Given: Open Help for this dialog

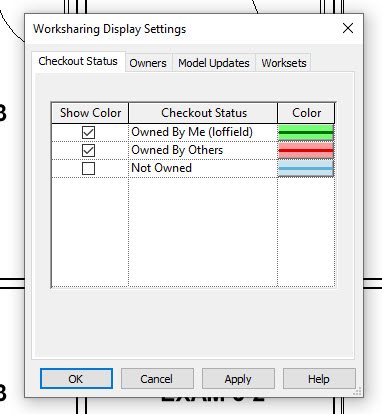Looking at the screenshot, I should point(319,379).
